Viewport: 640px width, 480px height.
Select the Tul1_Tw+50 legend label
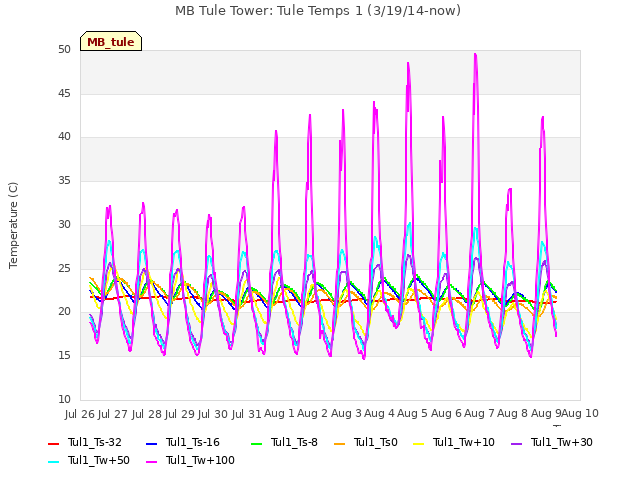99,460
